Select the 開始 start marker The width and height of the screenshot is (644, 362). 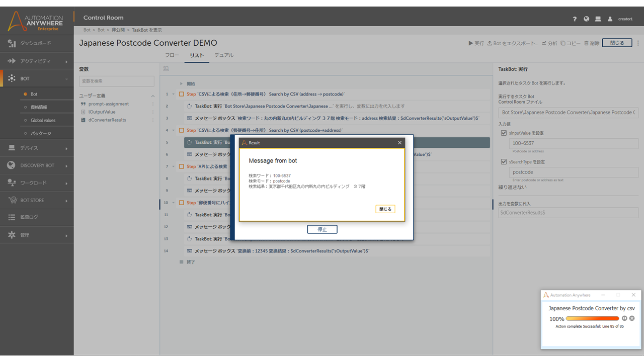pos(187,84)
